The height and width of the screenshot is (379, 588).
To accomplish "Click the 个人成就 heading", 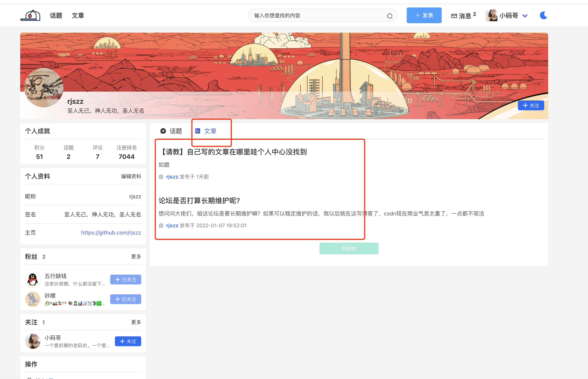I will [37, 131].
